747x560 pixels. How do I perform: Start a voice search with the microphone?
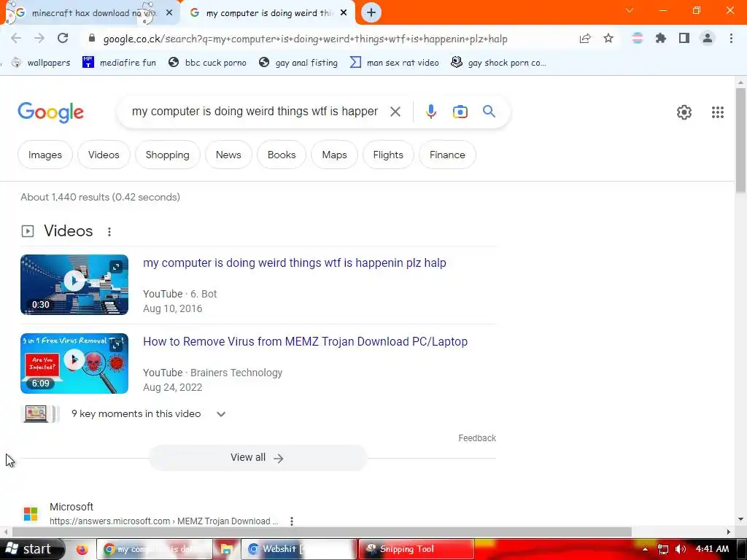point(430,112)
